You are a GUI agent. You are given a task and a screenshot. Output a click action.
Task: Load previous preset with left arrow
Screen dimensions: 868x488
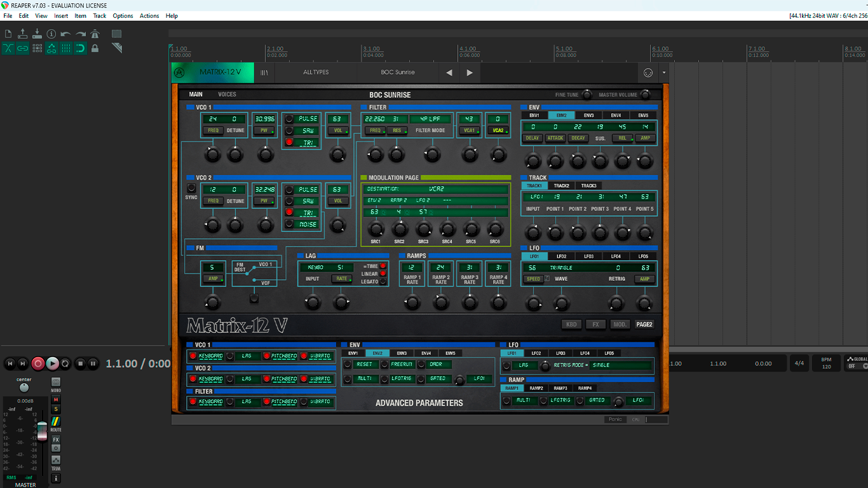(449, 72)
